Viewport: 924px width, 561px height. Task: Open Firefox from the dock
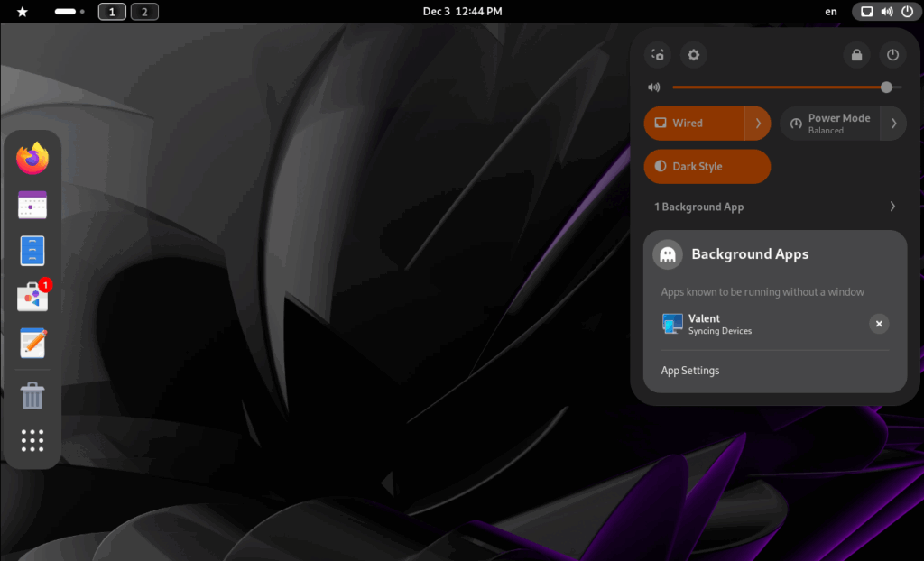coord(32,158)
